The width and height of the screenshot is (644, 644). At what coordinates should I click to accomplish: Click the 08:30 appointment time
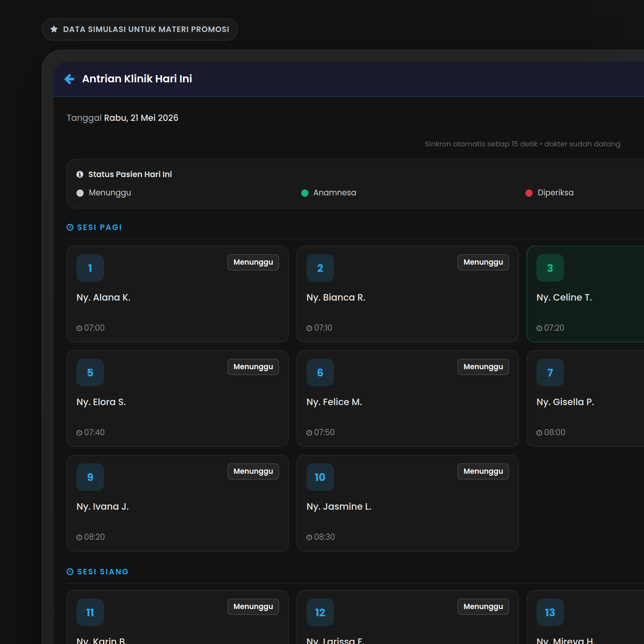pos(324,537)
